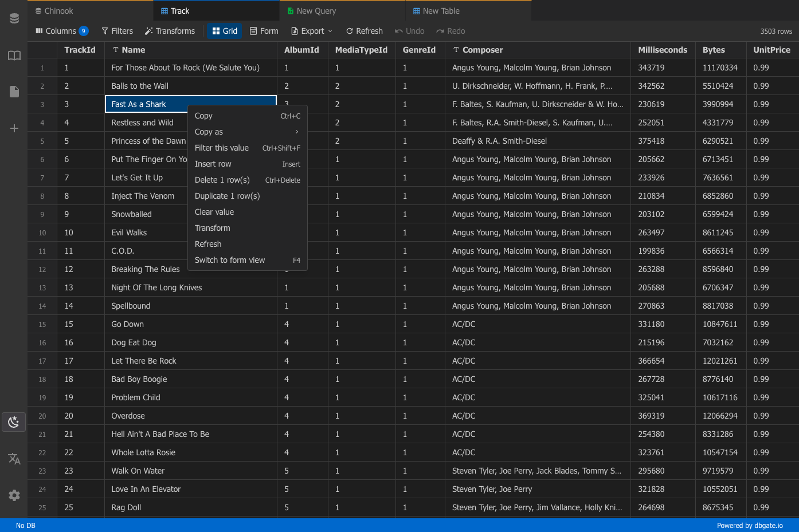Select the cell 'Deaffy & R.A. Smith-Diesel'
799x532 pixels.
pos(538,141)
